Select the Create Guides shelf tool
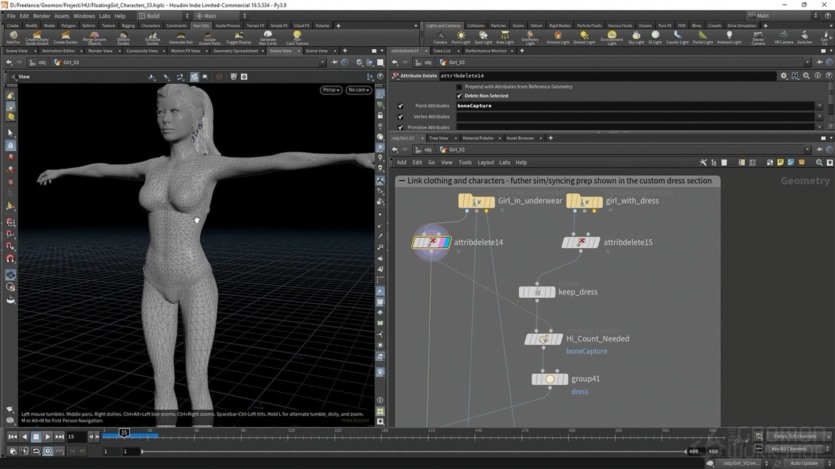Viewport: 835px width, 469px height. pyautogui.click(x=66, y=37)
